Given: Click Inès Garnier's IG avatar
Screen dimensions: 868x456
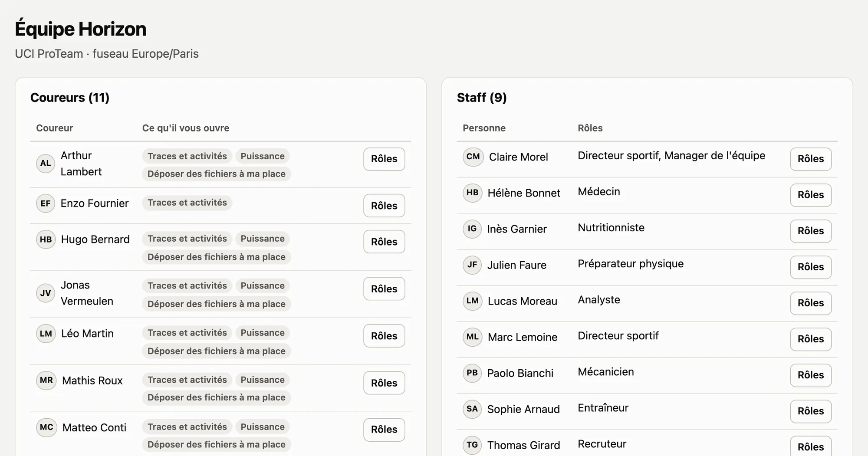Looking at the screenshot, I should tap(472, 229).
